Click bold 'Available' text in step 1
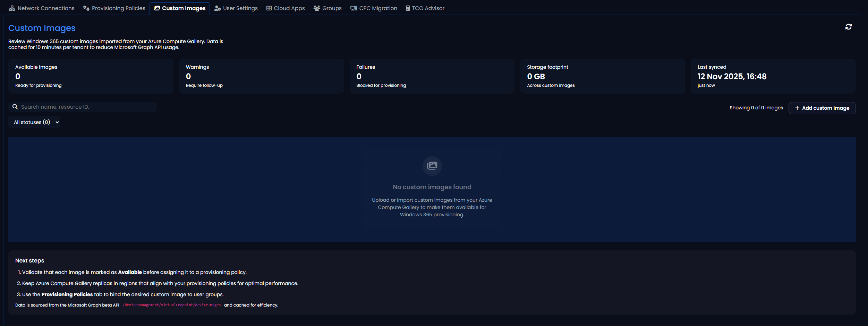 pos(130,272)
